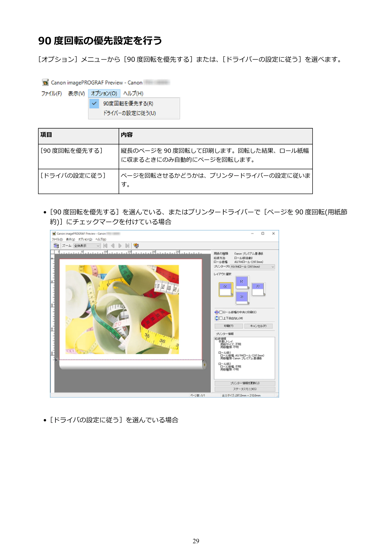
Task: Open ファイル menu in preview window
Action: 57,239
